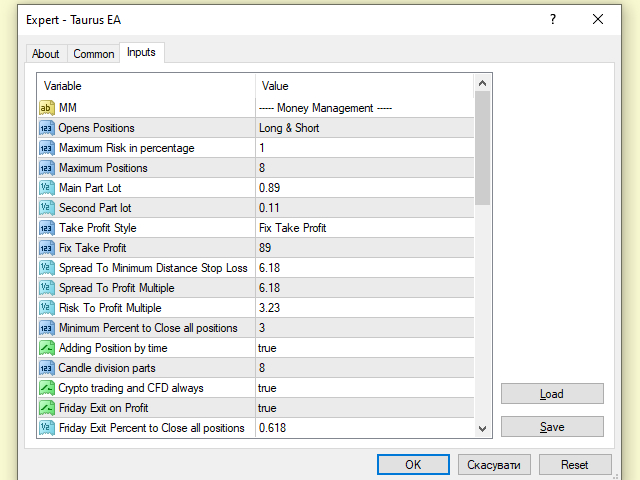Click the Save button

click(552, 427)
